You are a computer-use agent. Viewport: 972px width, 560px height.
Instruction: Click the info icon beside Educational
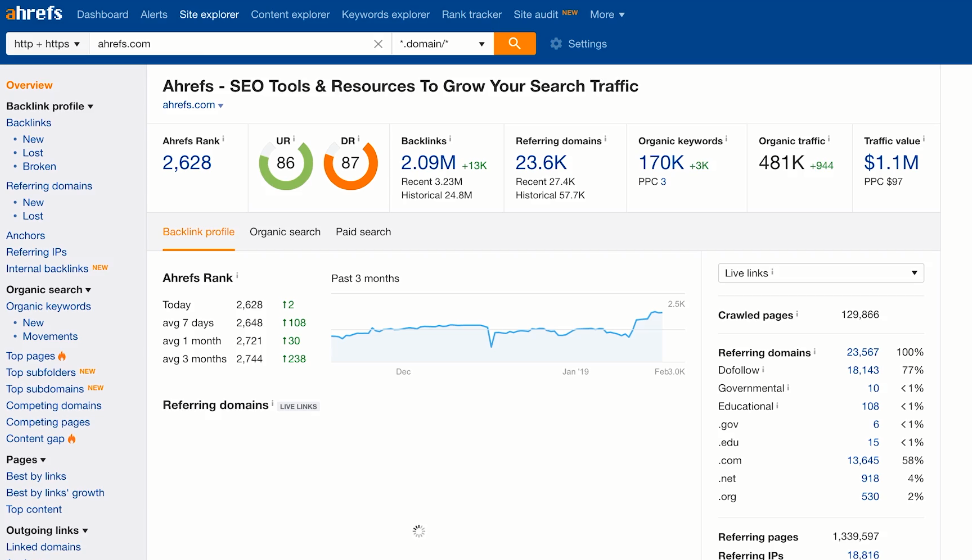(777, 405)
